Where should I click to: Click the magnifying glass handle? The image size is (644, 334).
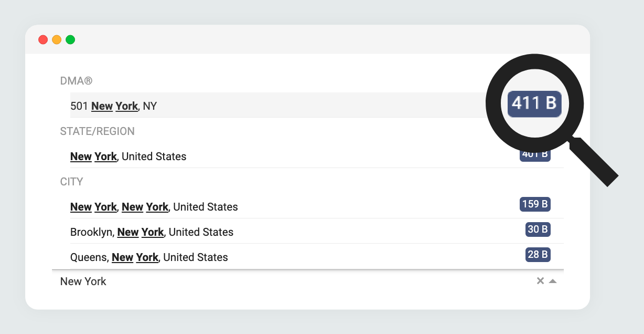click(x=594, y=161)
